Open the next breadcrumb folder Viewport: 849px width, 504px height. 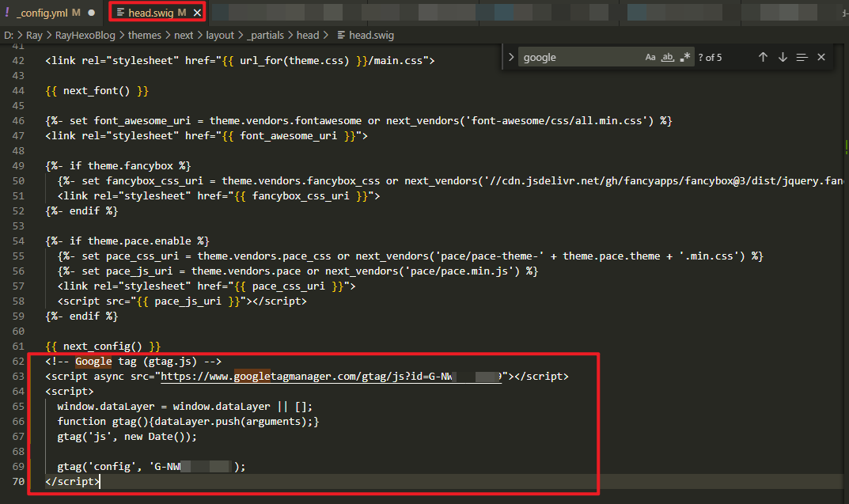coord(184,35)
